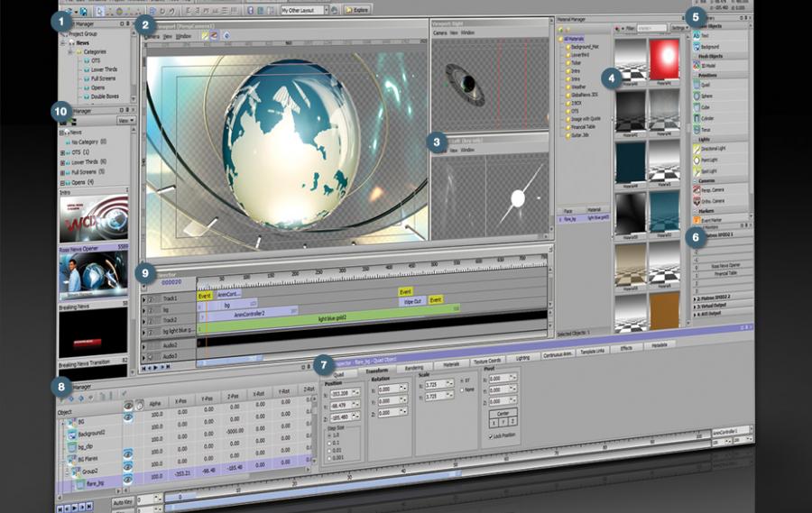Switch to the Texture Coords tab
Screen dimensions: 812x513
487,362
